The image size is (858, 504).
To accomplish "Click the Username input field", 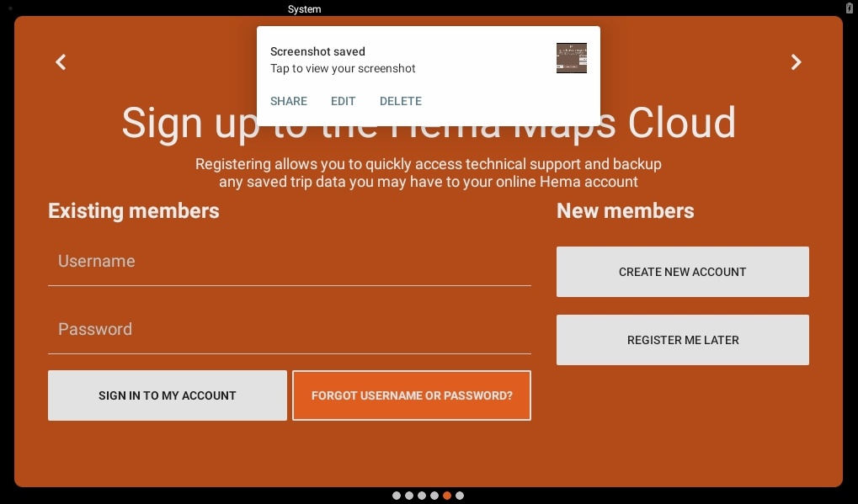I will click(290, 262).
